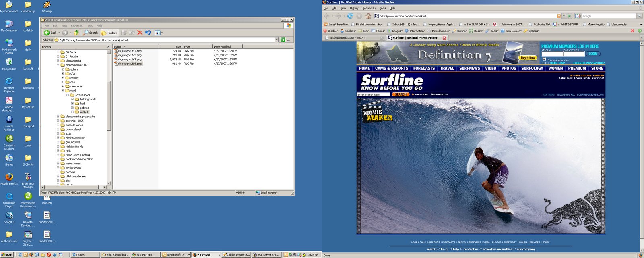Image resolution: width=644 pixels, height=258 pixels.
Task: Open the 2 Firefox taskbar group
Action: [x=206, y=255]
